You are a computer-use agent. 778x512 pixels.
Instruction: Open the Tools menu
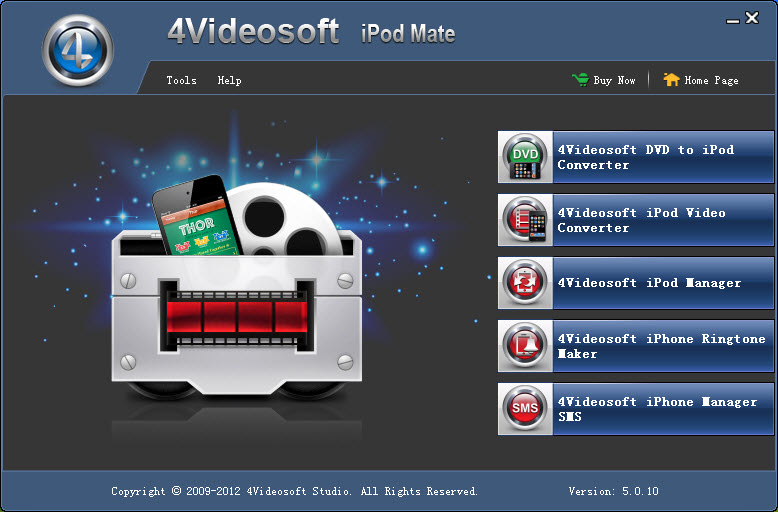[x=182, y=80]
